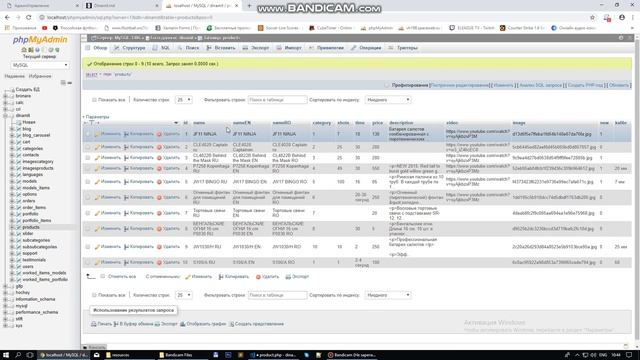Click the Windows Start button

tap(6, 355)
